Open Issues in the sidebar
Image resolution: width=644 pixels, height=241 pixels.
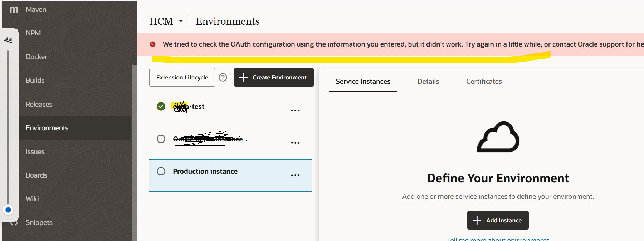click(35, 152)
